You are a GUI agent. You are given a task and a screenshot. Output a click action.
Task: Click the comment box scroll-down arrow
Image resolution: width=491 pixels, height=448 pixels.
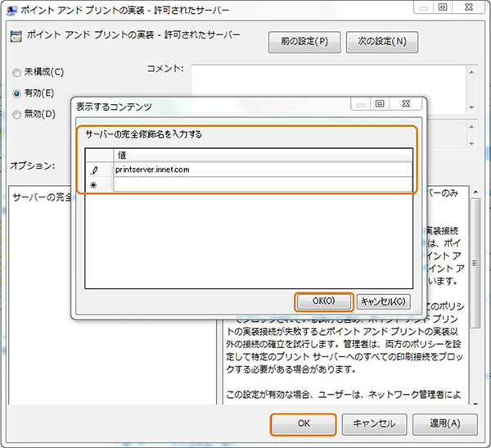[x=472, y=107]
